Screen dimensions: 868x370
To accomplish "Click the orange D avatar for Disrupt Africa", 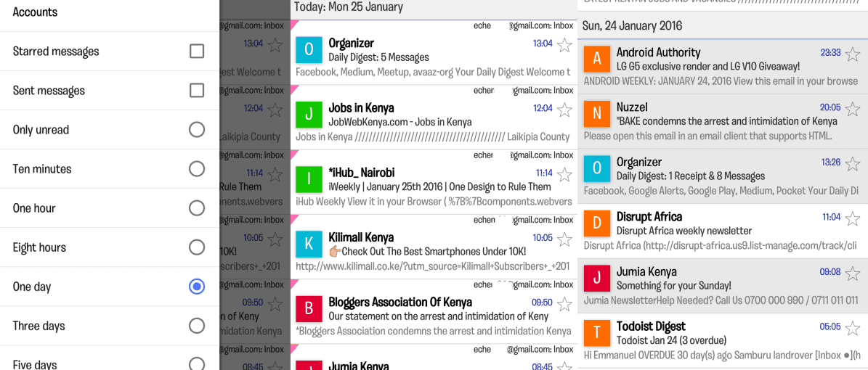I will [x=597, y=223].
